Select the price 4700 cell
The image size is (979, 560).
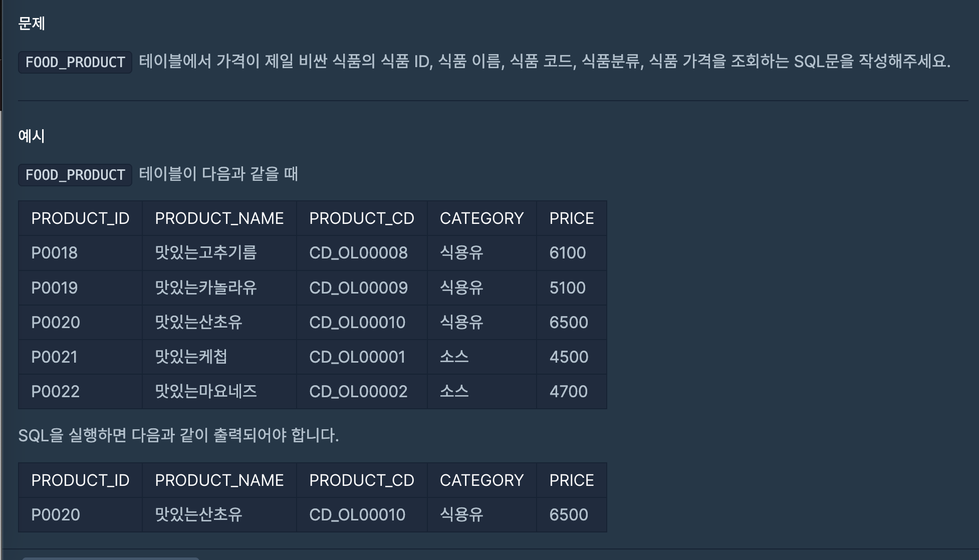568,392
